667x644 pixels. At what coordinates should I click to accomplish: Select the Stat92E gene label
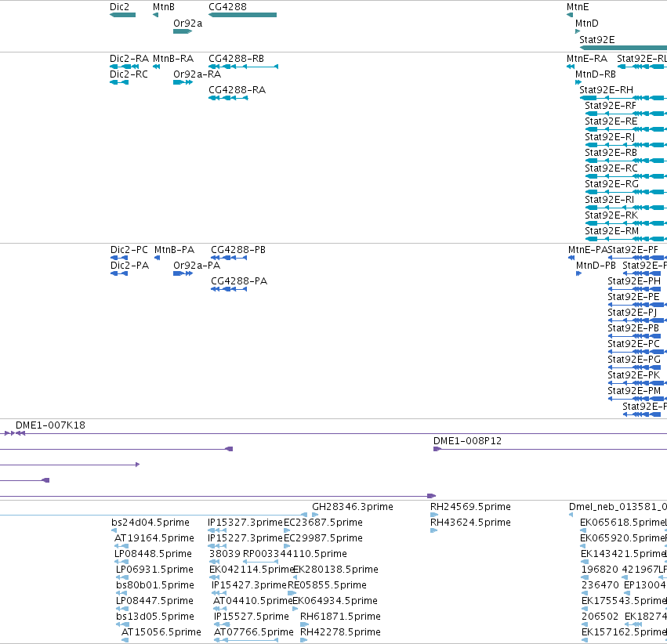tap(596, 39)
